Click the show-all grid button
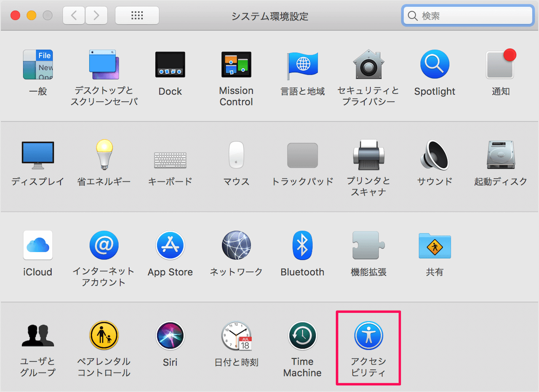The image size is (539, 392). tap(137, 16)
